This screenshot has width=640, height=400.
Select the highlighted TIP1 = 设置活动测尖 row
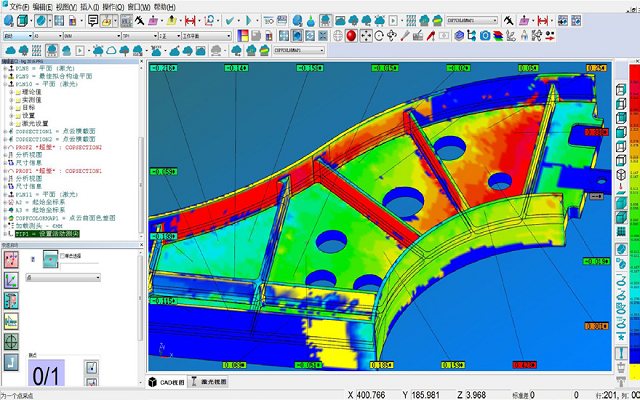(x=47, y=234)
